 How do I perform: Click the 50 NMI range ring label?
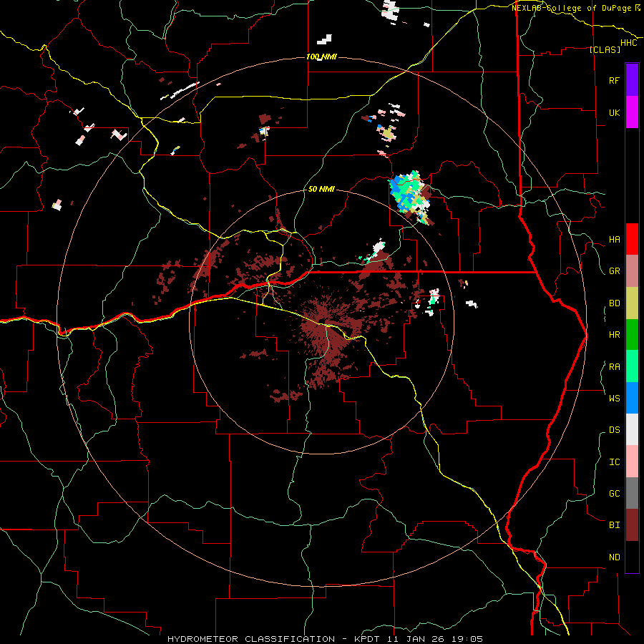click(x=321, y=189)
